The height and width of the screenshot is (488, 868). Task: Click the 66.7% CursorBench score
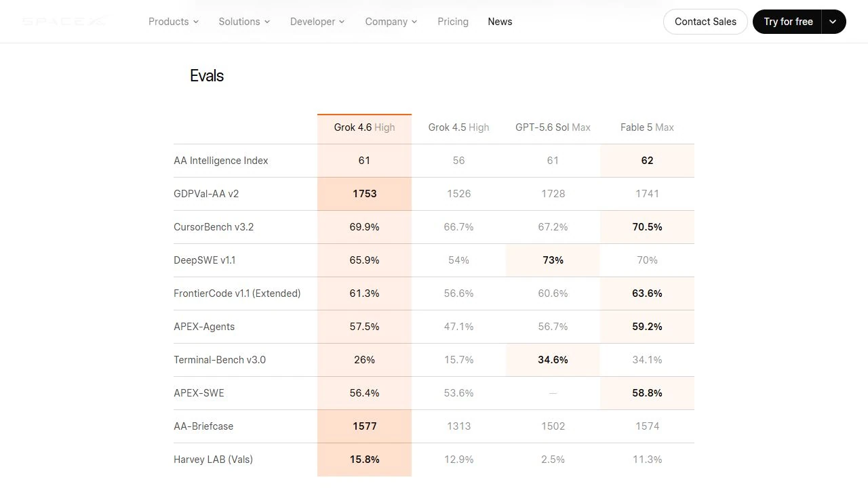coord(458,227)
